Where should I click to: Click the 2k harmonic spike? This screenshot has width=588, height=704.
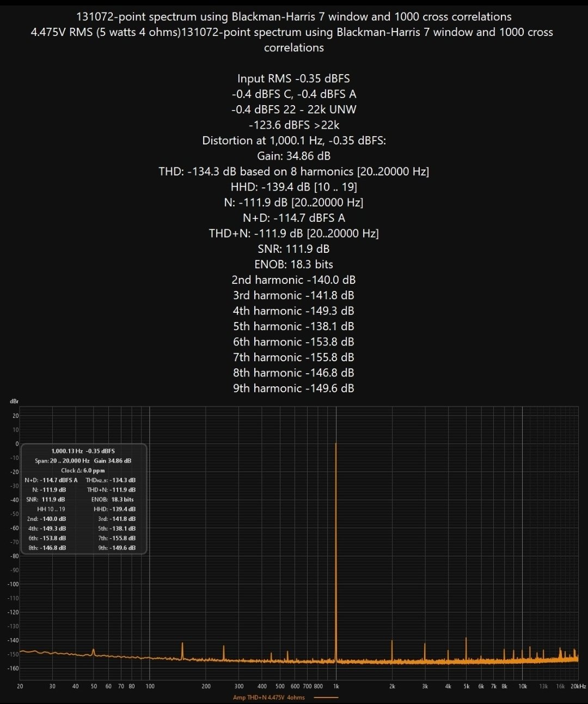[392, 650]
